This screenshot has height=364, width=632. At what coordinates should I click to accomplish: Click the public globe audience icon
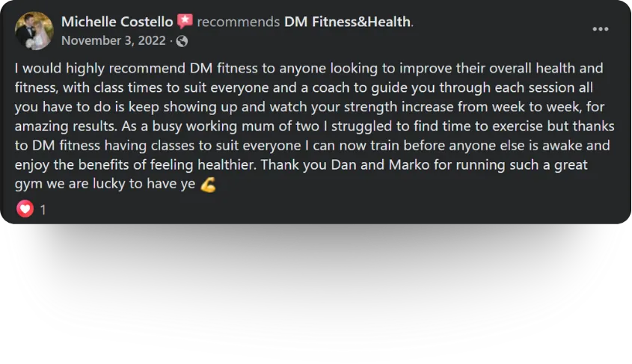182,41
